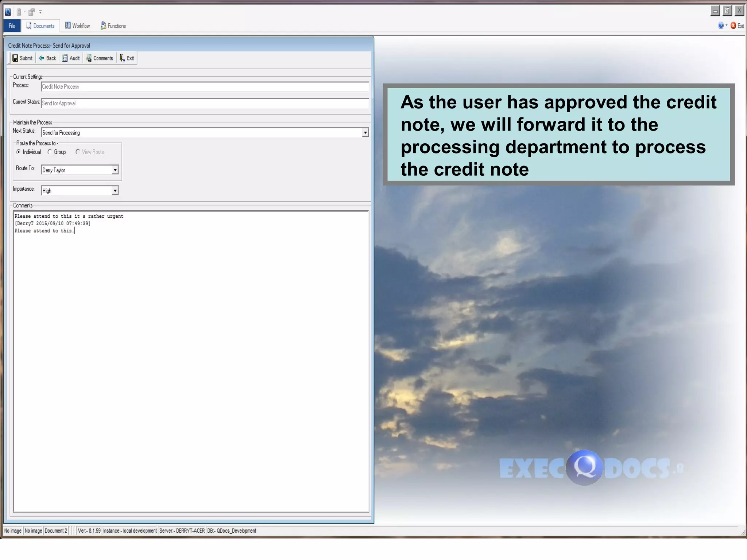Expand the Next Status dropdown

tap(365, 133)
